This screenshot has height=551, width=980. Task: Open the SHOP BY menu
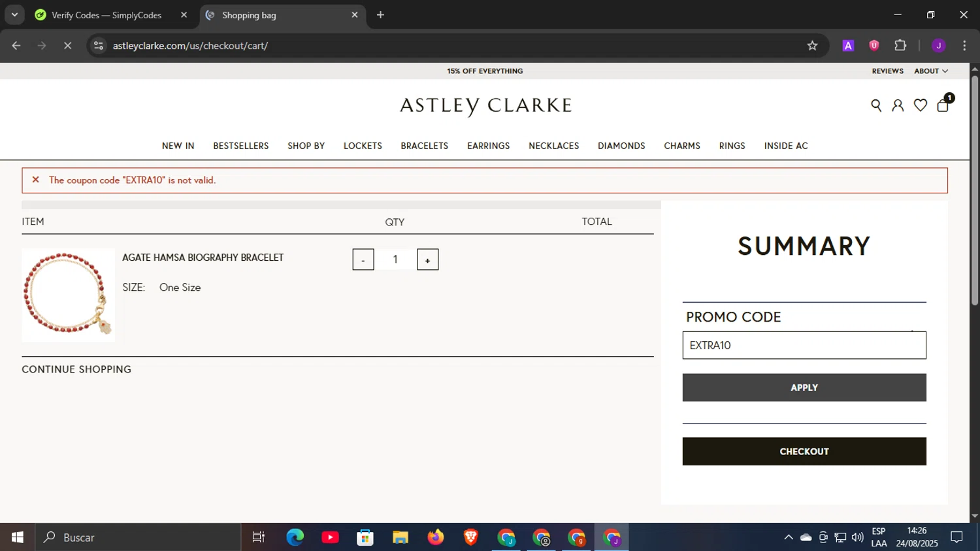[x=306, y=146]
